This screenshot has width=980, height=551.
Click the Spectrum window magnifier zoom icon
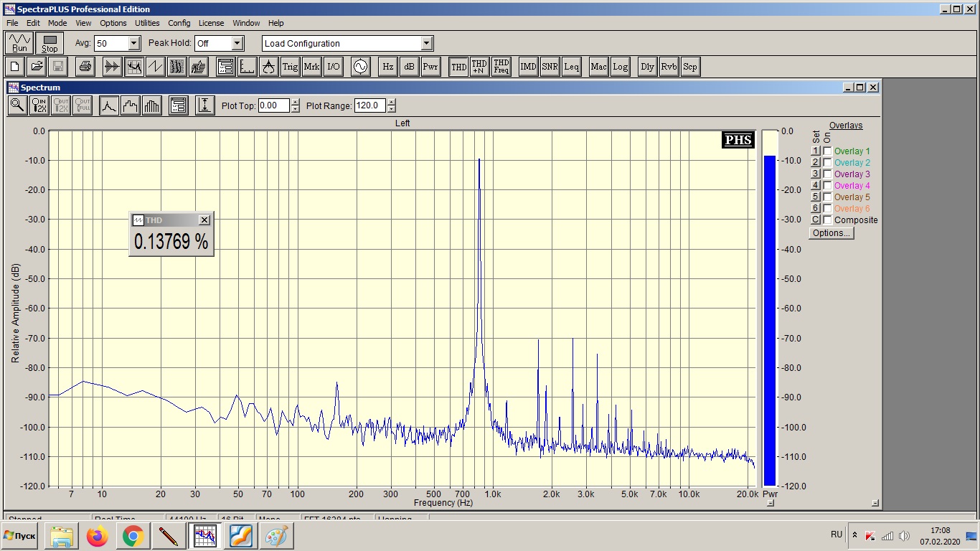tap(17, 105)
